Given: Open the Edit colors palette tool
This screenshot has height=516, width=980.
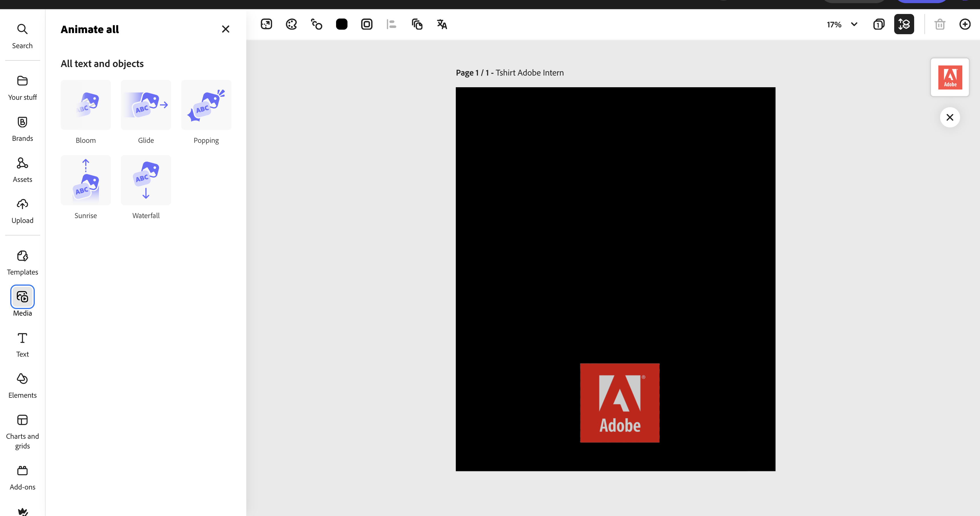Looking at the screenshot, I should [291, 24].
